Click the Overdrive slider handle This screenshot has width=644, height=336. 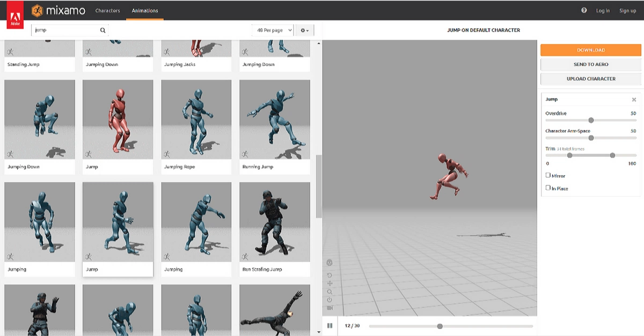tap(591, 120)
